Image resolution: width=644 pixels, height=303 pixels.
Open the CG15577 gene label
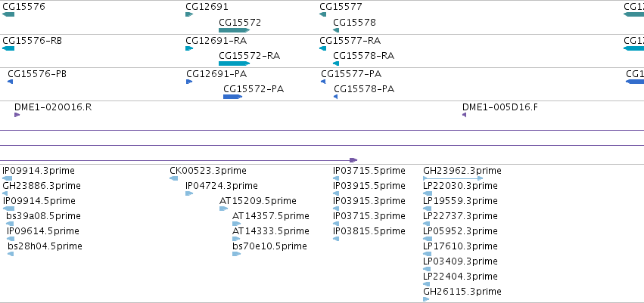click(x=341, y=7)
